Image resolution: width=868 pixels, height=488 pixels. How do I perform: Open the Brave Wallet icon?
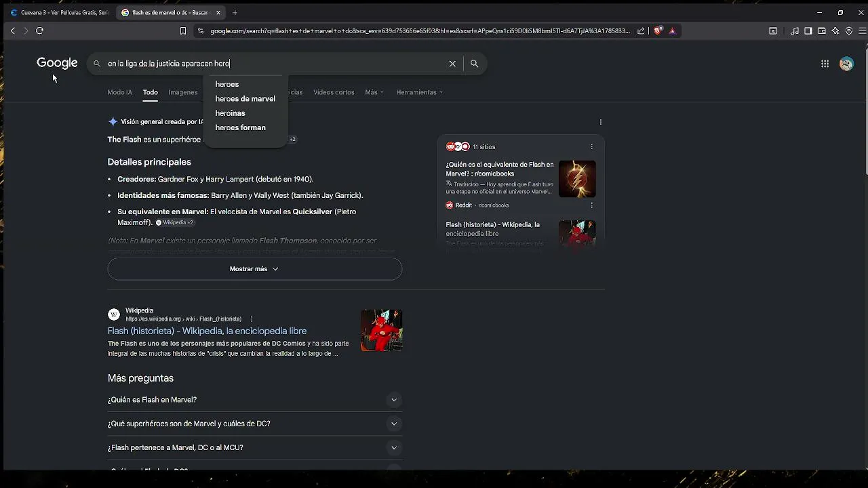click(x=822, y=30)
